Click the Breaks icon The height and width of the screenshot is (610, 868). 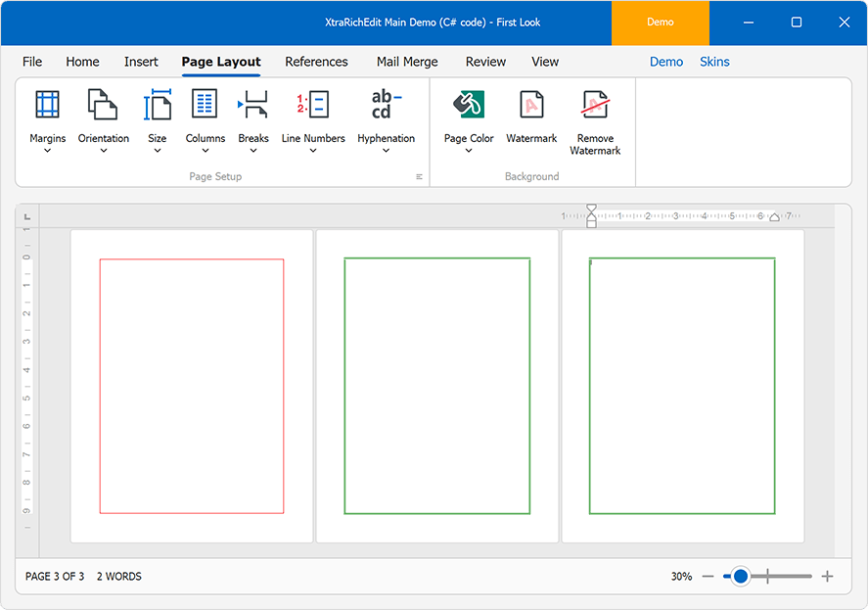(x=252, y=104)
